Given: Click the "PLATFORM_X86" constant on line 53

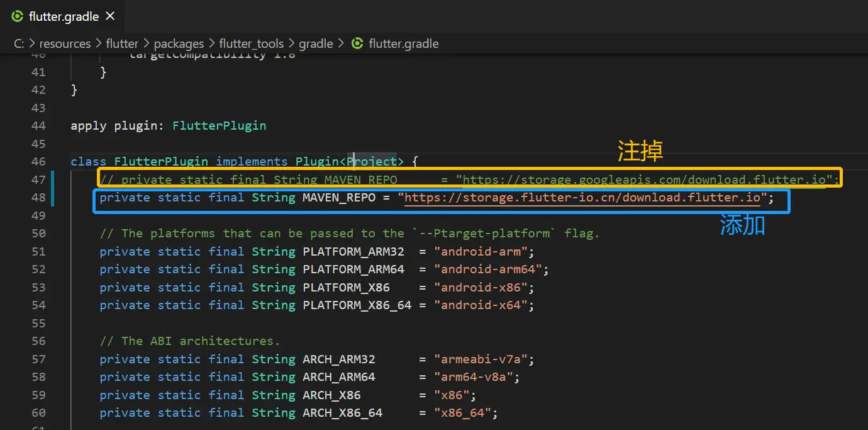Looking at the screenshot, I should click(346, 288).
